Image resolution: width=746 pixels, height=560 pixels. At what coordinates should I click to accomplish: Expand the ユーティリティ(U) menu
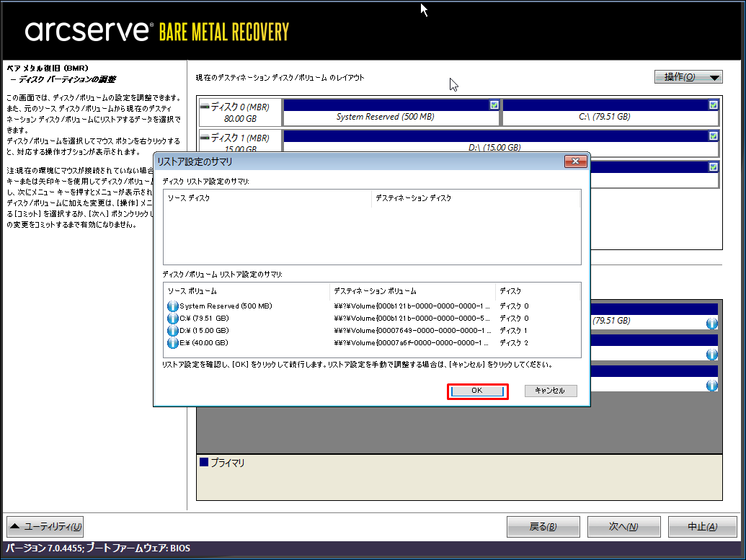point(45,527)
